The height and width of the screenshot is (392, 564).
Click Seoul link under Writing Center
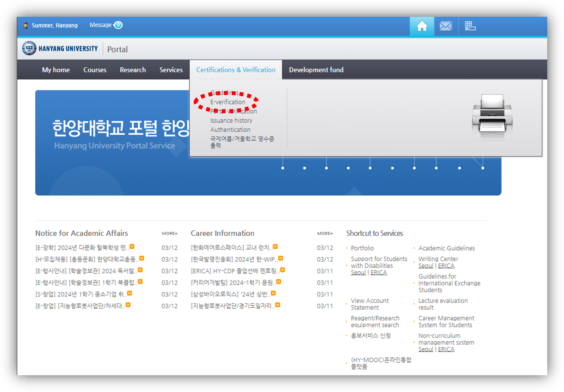click(x=426, y=266)
